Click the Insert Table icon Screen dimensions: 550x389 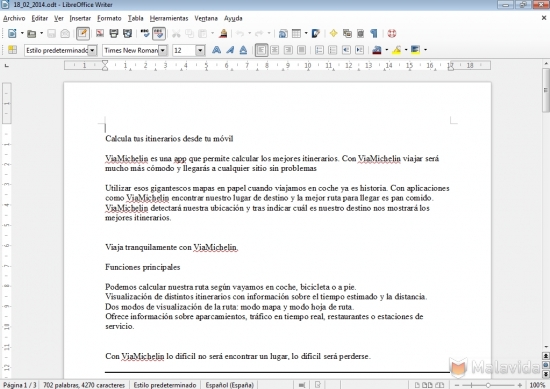click(296, 33)
